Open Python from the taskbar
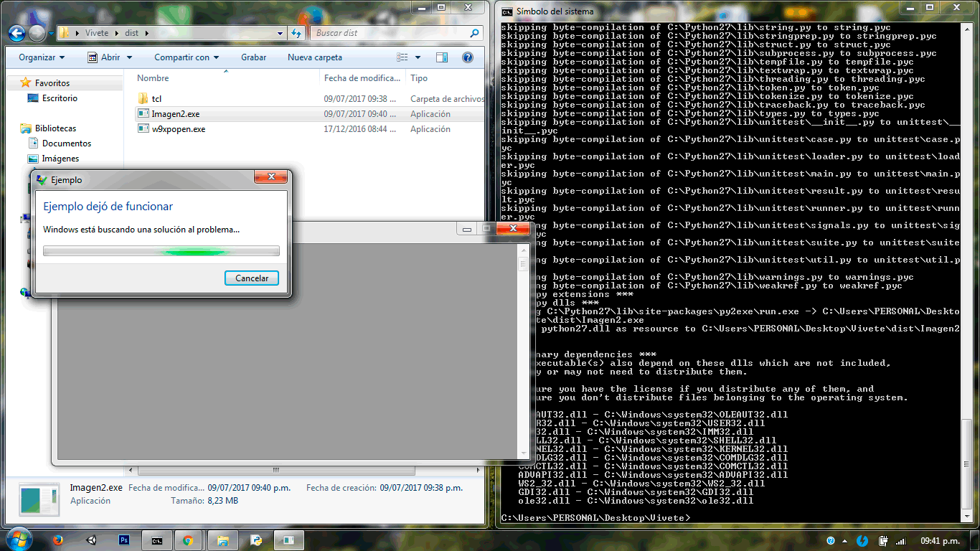980x551 pixels. 256,540
